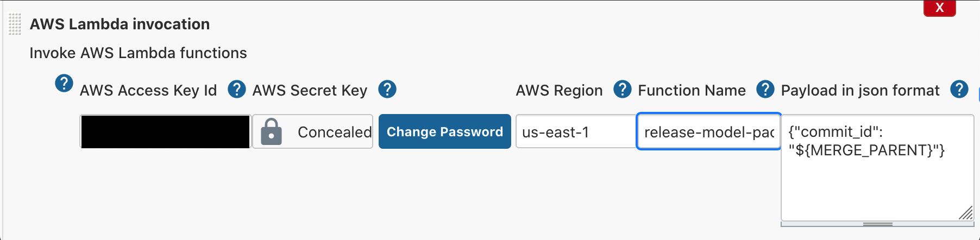The width and height of the screenshot is (980, 240).
Task: Click the textarea corner resize grip
Action: (x=966, y=213)
